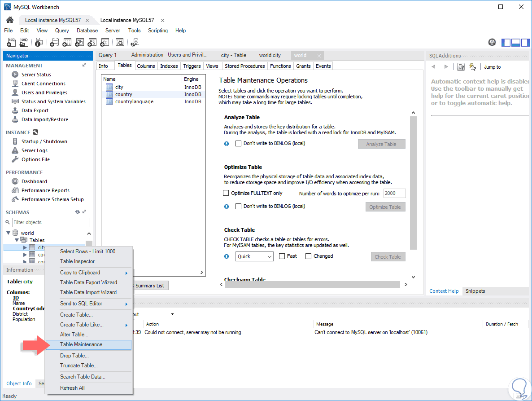Choose Table Maintenance... from context menu

coord(83,344)
